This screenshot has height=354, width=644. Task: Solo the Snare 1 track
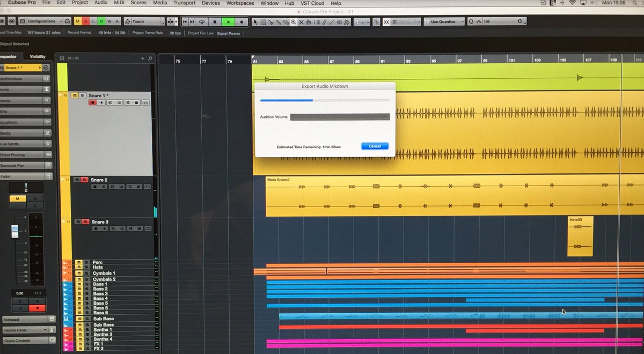(x=83, y=95)
